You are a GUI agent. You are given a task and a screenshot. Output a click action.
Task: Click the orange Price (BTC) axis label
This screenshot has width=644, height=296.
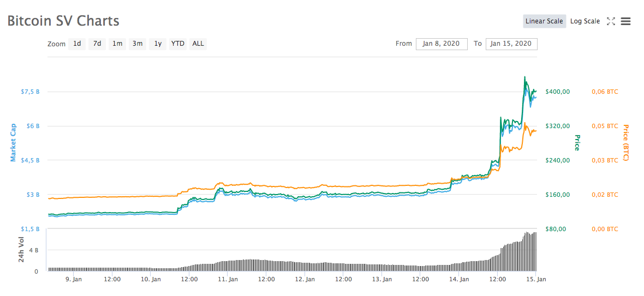pyautogui.click(x=626, y=142)
